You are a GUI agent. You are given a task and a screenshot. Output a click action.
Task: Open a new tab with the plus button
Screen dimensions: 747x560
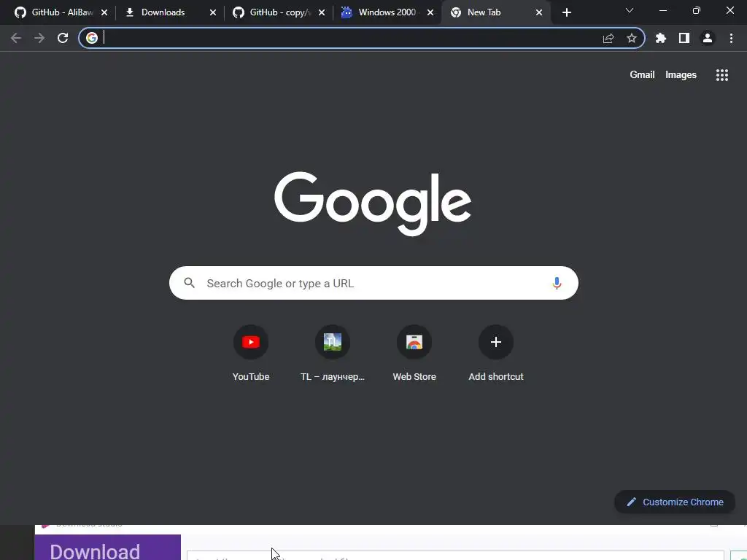coord(566,12)
